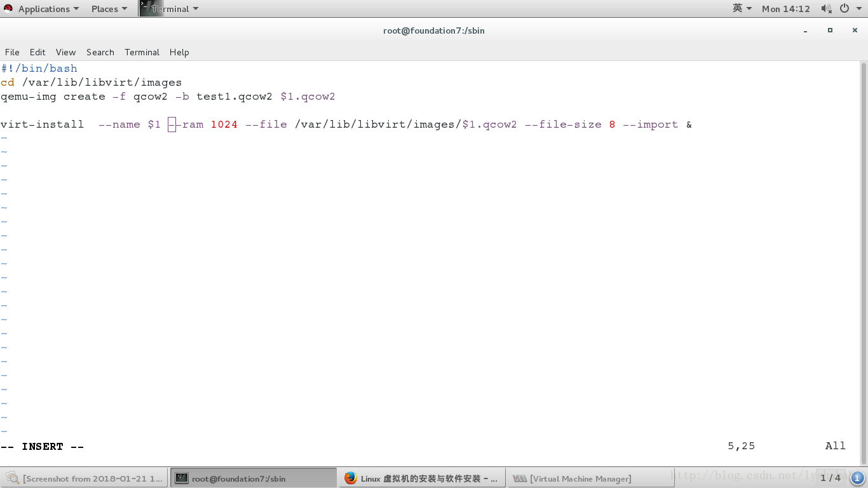868x488 pixels.
Task: Click the --import option text
Action: pyautogui.click(x=651, y=125)
